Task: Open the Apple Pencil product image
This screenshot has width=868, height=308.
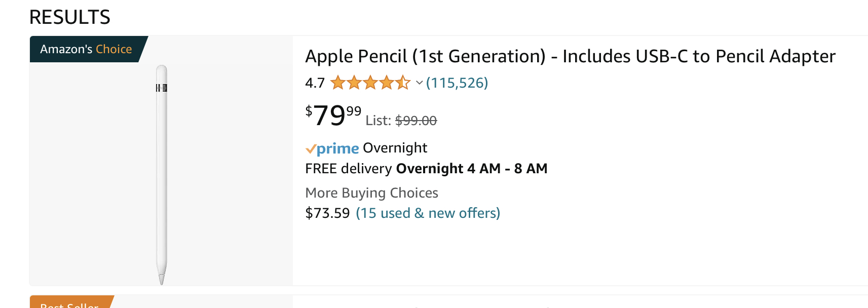Action: [161, 175]
